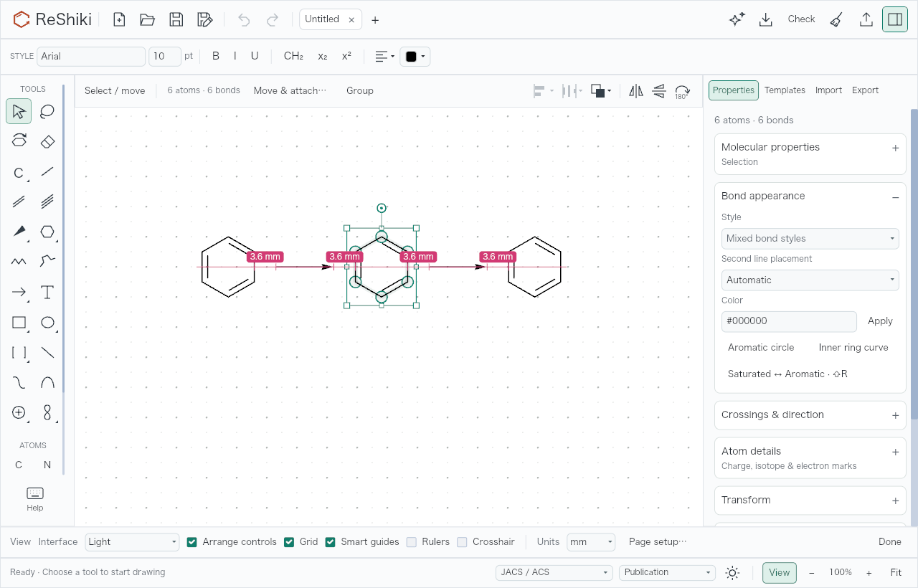
Task: Pick the eraser tool
Action: tap(47, 141)
